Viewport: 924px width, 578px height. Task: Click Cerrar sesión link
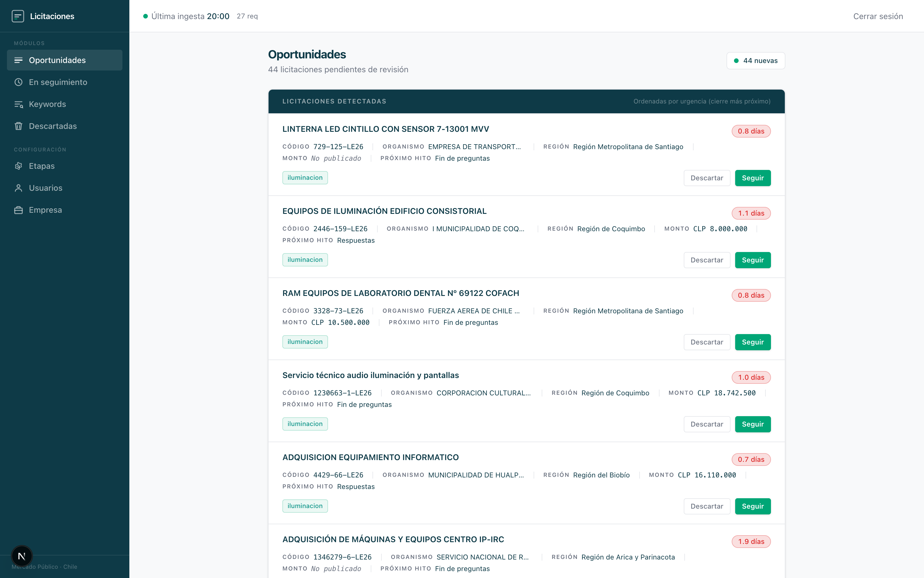[878, 16]
